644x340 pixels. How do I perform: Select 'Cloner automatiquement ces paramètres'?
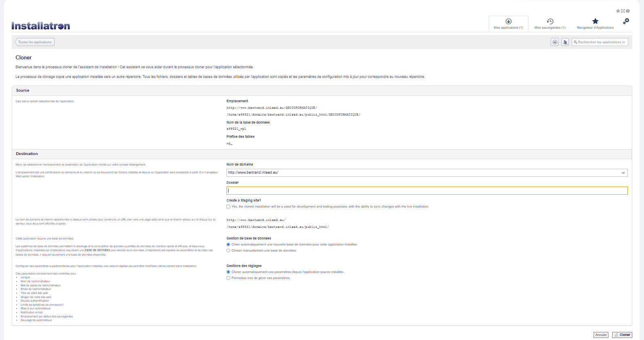[229, 272]
